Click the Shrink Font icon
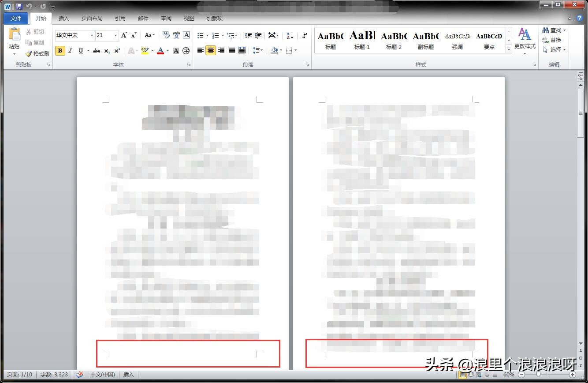The height and width of the screenshot is (383, 588). tap(134, 35)
